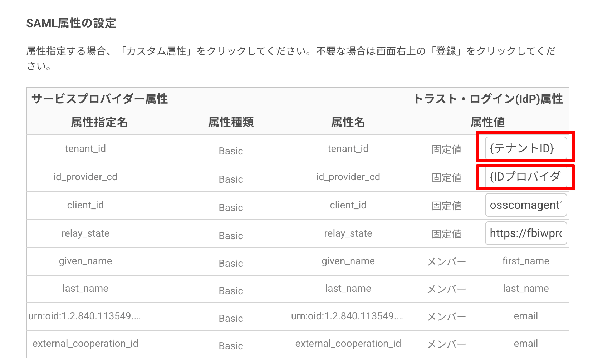Click the 属性指定名 column header
The width and height of the screenshot is (593, 364).
99,122
